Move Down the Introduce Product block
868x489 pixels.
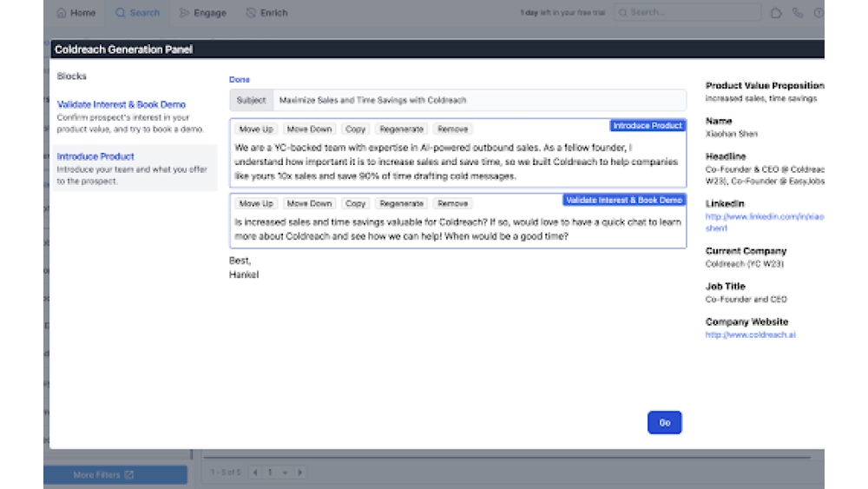[x=310, y=129]
